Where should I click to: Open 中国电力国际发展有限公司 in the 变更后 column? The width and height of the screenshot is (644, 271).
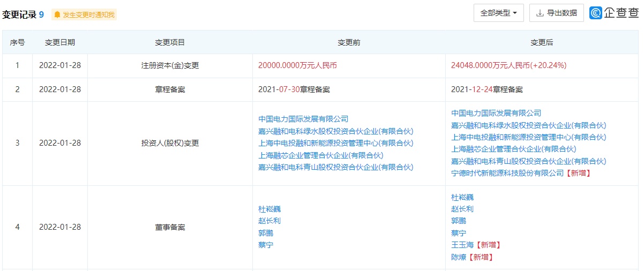[x=496, y=113]
